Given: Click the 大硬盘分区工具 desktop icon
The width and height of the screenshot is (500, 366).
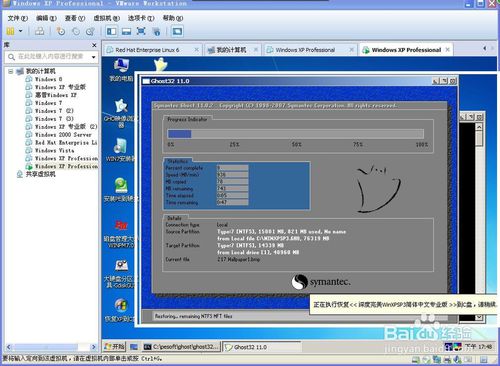Looking at the screenshot, I should click(x=121, y=274).
